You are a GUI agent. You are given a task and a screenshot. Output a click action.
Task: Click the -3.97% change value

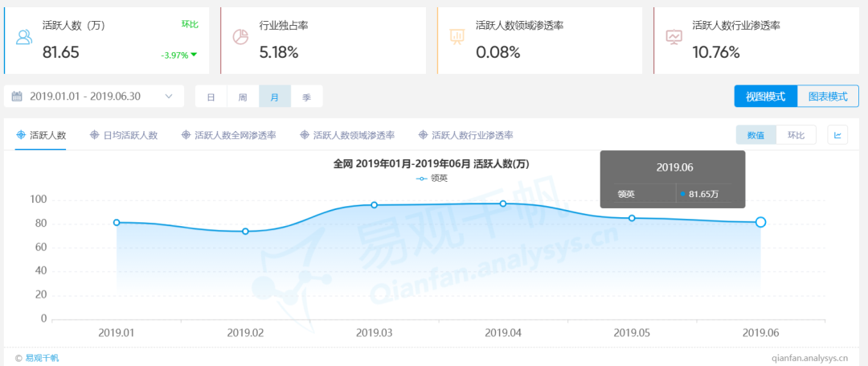pos(174,56)
